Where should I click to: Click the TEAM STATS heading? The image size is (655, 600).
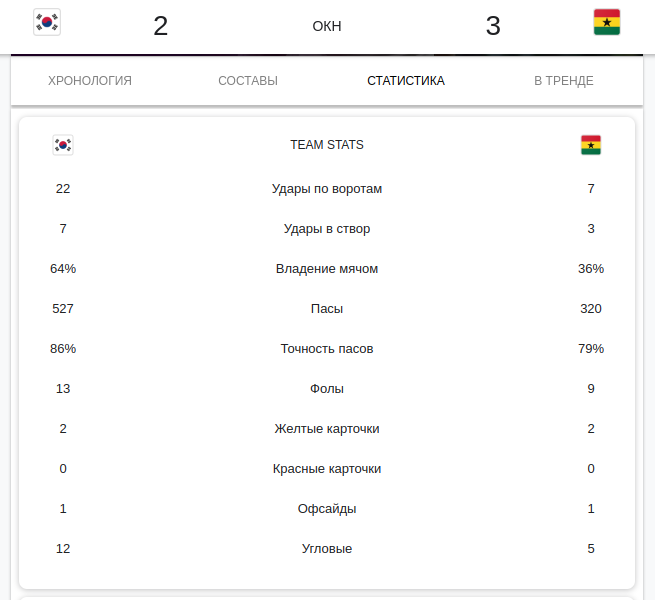[327, 145]
